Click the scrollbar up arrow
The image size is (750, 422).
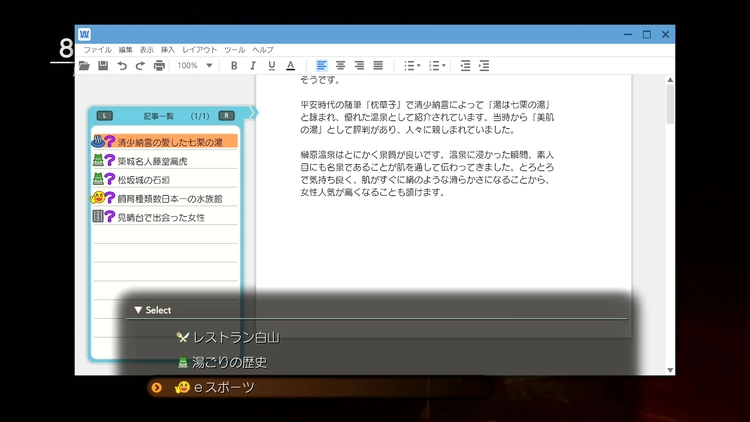(x=670, y=79)
